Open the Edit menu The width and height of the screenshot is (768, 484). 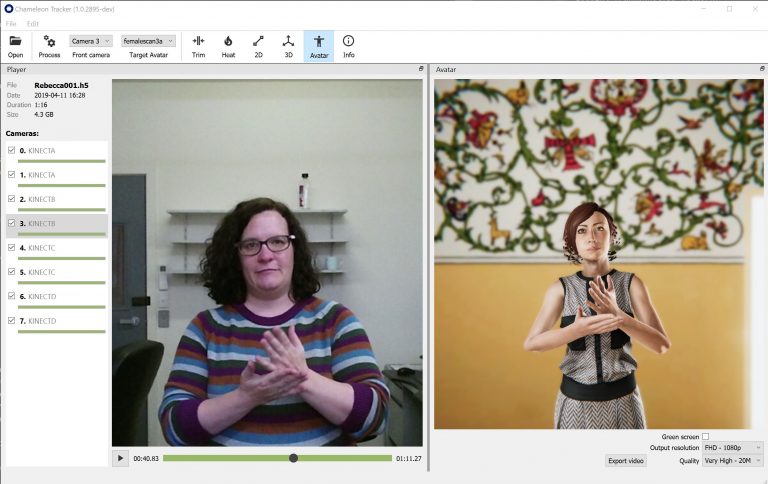33,23
